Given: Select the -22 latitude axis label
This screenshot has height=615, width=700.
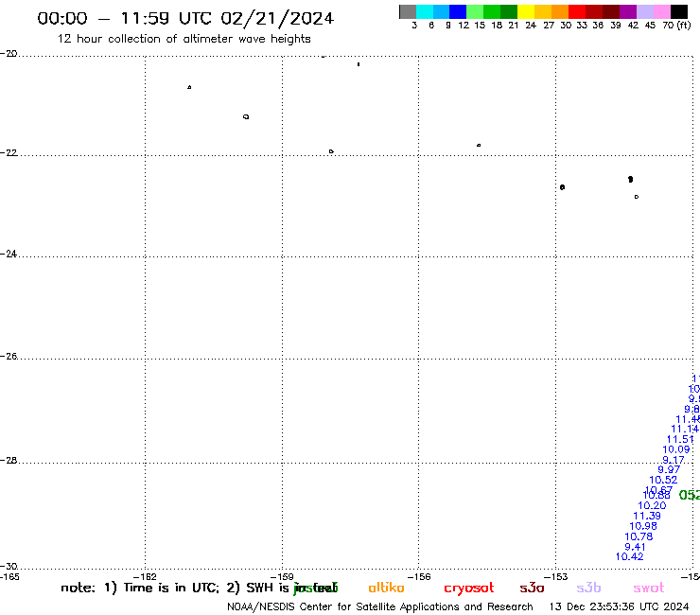Looking at the screenshot, I should tap(9, 152).
